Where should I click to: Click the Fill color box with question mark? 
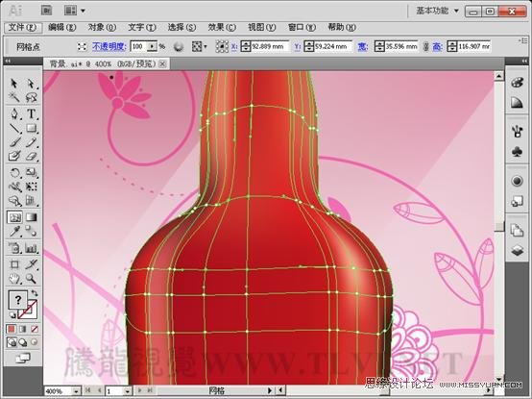[17, 300]
